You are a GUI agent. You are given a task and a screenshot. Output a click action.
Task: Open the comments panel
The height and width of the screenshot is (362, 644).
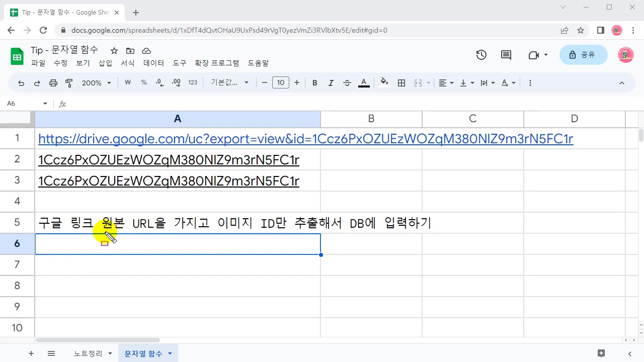[506, 55]
